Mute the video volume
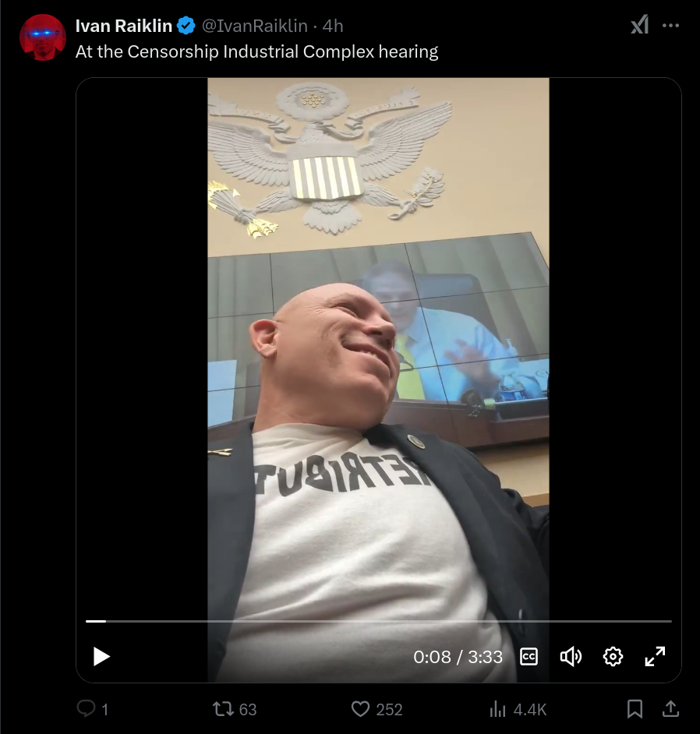 (571, 657)
